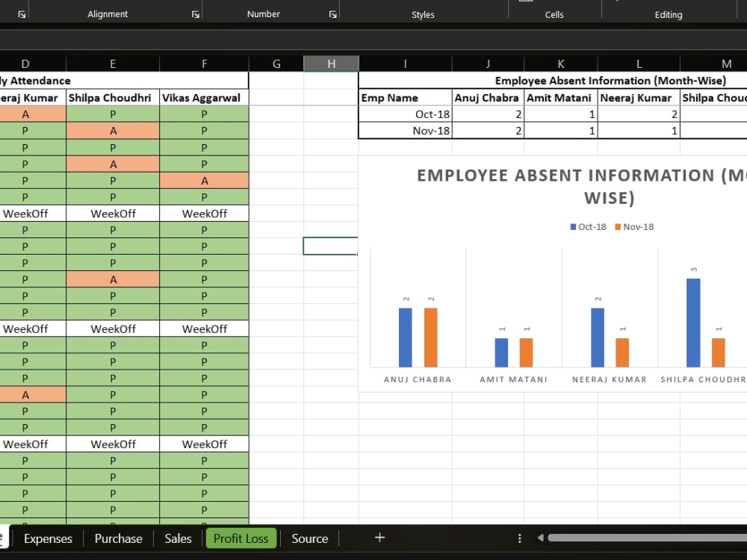
Task: Select Shilpa Choudhri orange Nov-18 bar
Action: 719,352
